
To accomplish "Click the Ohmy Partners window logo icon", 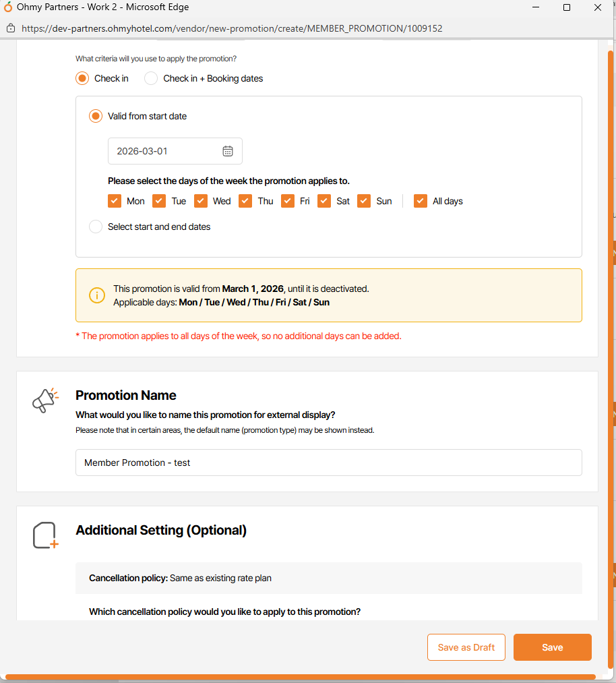I will click(x=8, y=7).
